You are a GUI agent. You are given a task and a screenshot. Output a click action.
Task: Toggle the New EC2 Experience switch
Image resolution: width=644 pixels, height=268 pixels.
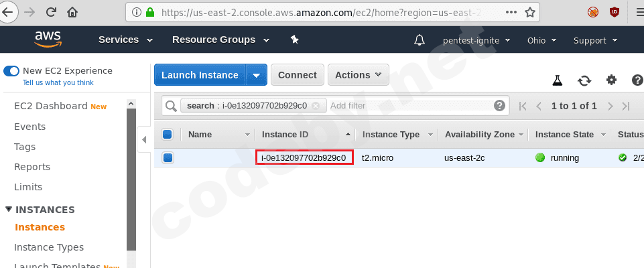(11, 71)
